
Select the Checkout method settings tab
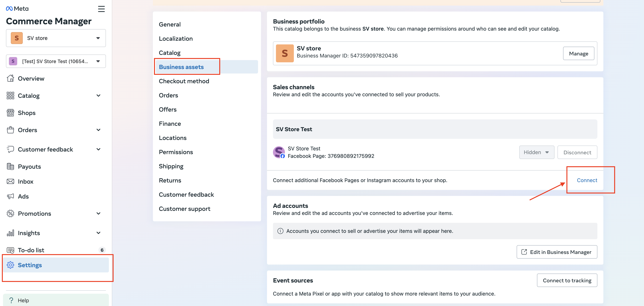tap(184, 81)
